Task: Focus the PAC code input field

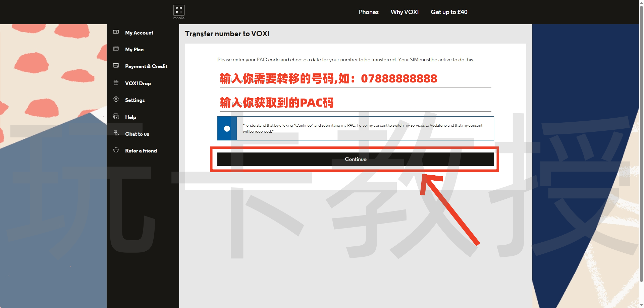Action: tap(356, 104)
